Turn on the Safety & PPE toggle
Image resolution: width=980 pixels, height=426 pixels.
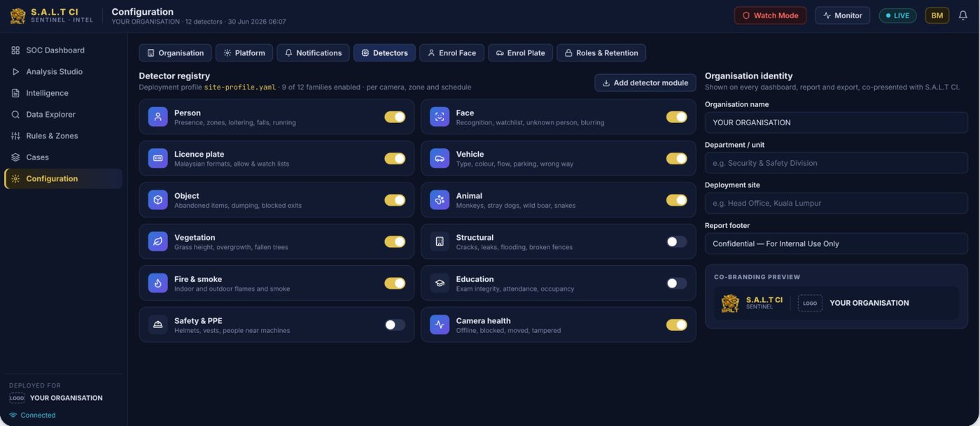395,325
